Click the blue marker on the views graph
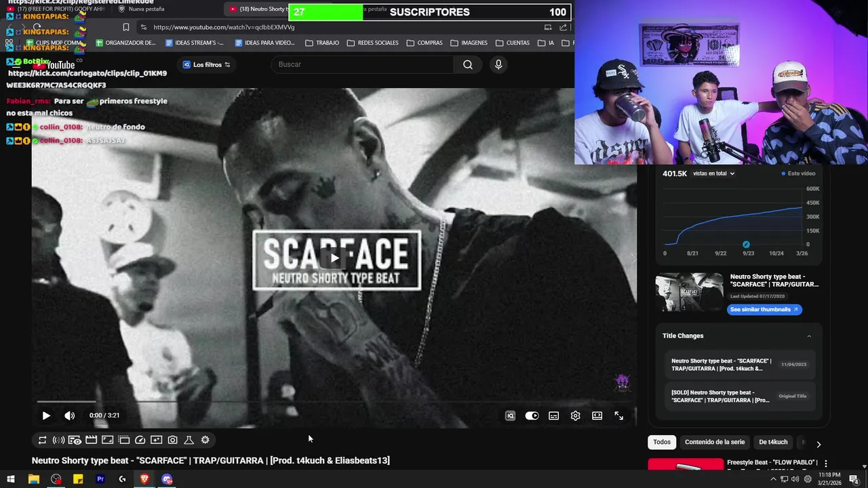Screen dimensions: 868x488 coord(746,245)
